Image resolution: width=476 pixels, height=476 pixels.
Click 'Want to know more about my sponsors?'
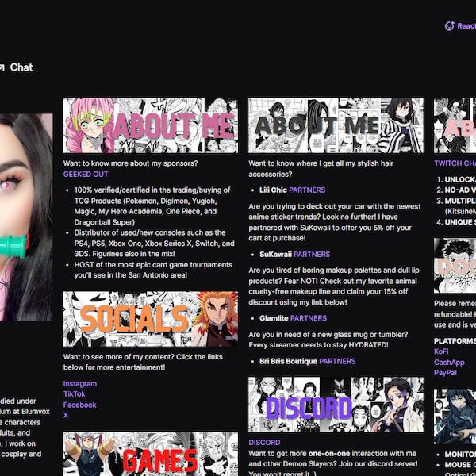point(130,163)
